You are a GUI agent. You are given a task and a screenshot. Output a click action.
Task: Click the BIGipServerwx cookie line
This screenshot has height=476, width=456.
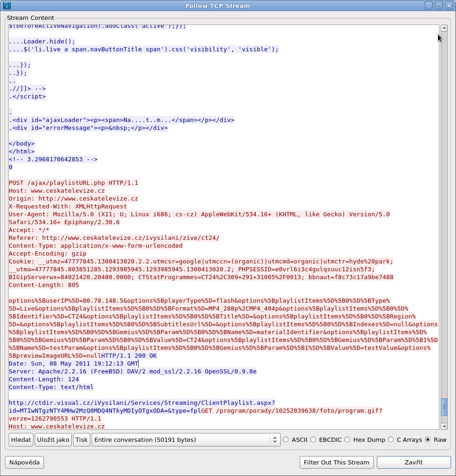pyautogui.click(x=201, y=277)
